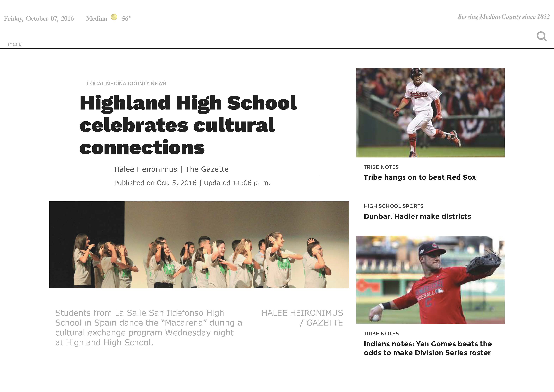Screen dimensions: 554x392
Task: Click the Highland High School headline
Action: (188, 125)
